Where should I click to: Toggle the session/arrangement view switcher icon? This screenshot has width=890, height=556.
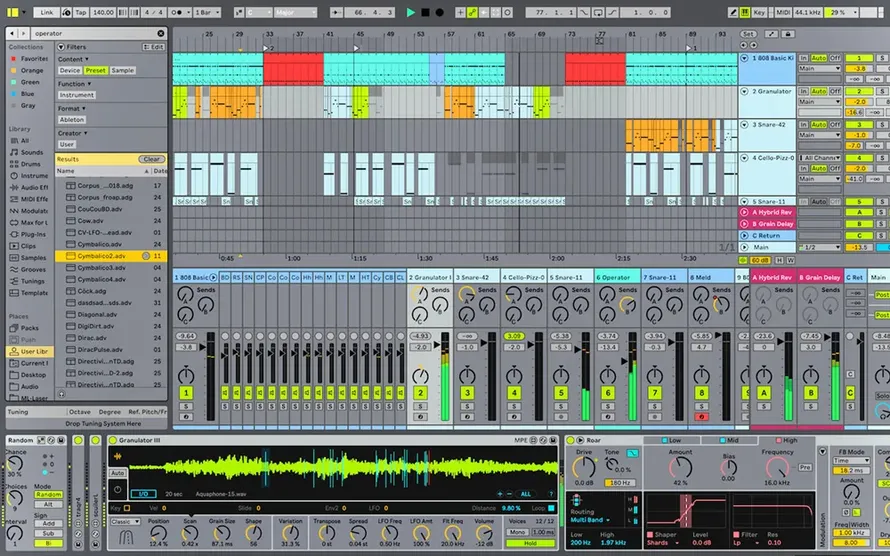tap(12, 11)
